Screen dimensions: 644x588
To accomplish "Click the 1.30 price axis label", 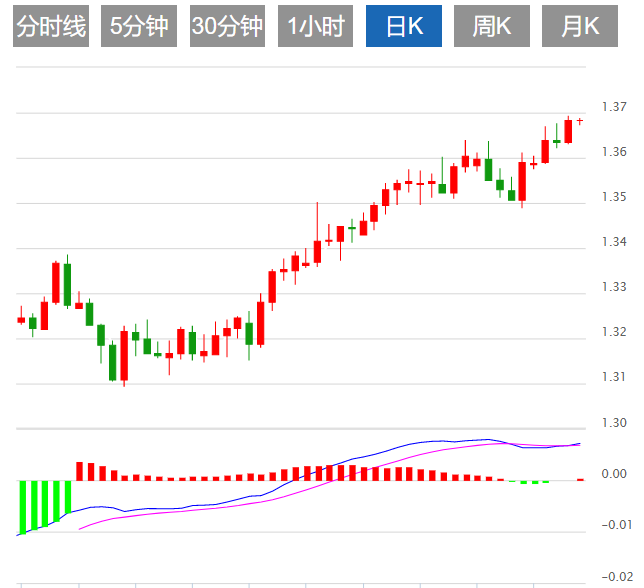I will (614, 423).
